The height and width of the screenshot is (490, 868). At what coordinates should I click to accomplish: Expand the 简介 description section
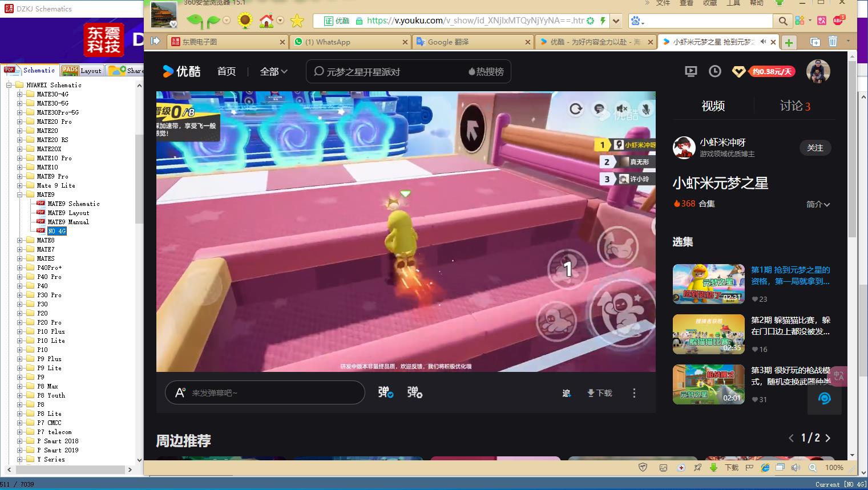click(818, 204)
